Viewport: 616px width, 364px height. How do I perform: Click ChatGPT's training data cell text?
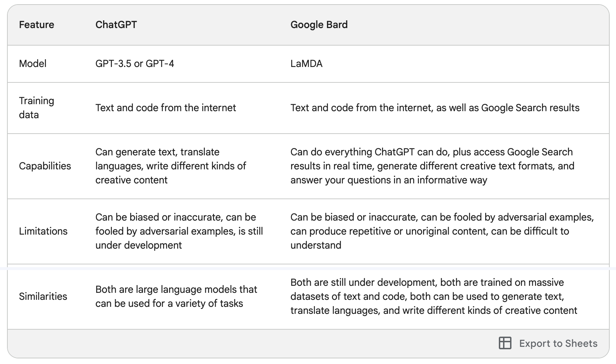166,108
